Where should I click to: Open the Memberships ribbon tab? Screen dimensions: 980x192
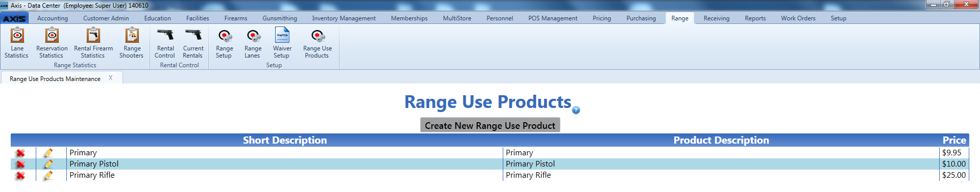point(409,18)
